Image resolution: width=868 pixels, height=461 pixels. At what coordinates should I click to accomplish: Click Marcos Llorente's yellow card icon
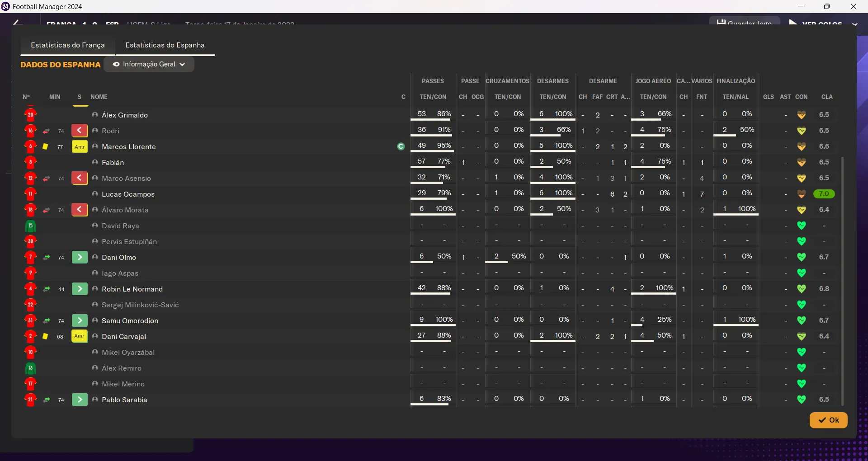[45, 146]
